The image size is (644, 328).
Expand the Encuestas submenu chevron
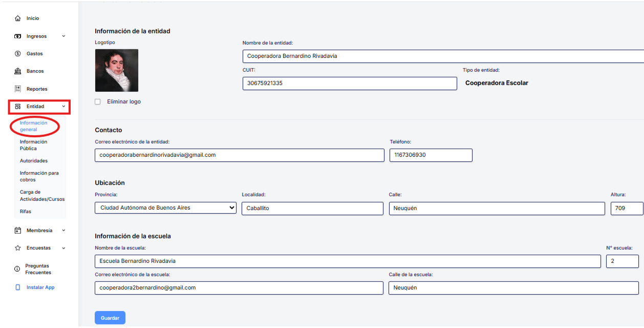point(63,248)
